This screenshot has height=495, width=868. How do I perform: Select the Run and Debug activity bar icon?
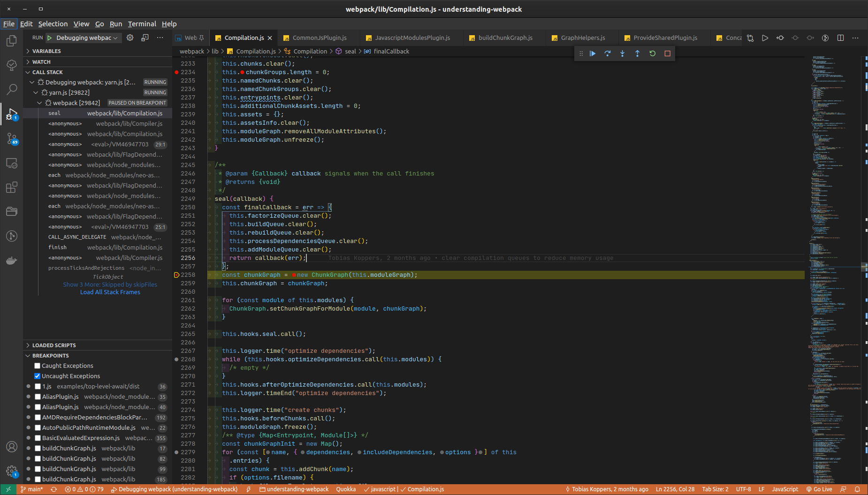11,114
